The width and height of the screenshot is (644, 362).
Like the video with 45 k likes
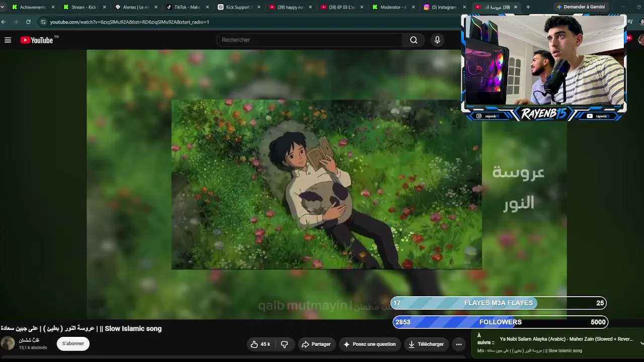261,344
